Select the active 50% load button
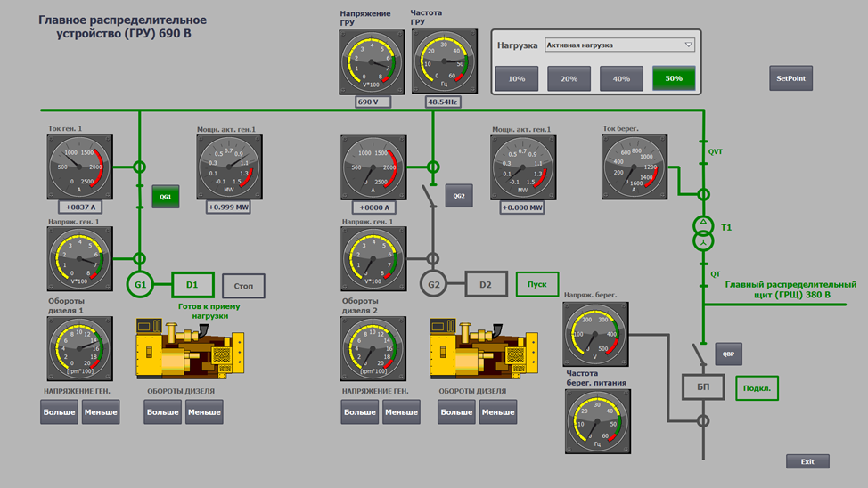This screenshot has height=488, width=868. 674,78
